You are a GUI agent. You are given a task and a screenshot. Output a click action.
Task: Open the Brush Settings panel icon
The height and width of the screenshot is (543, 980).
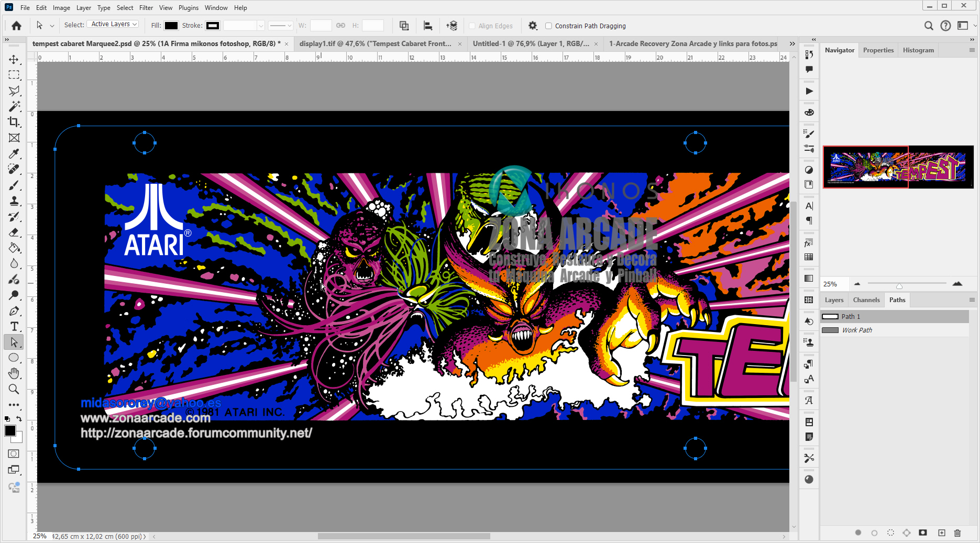tap(809, 134)
